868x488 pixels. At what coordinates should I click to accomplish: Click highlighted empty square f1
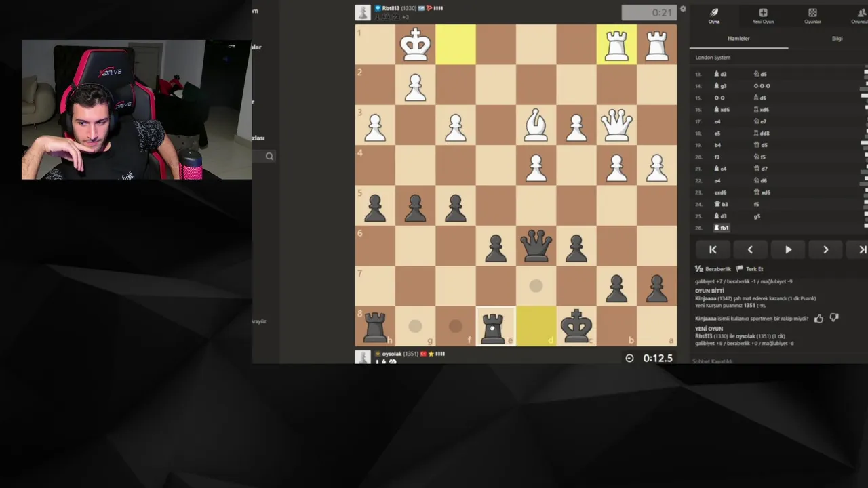(x=456, y=45)
